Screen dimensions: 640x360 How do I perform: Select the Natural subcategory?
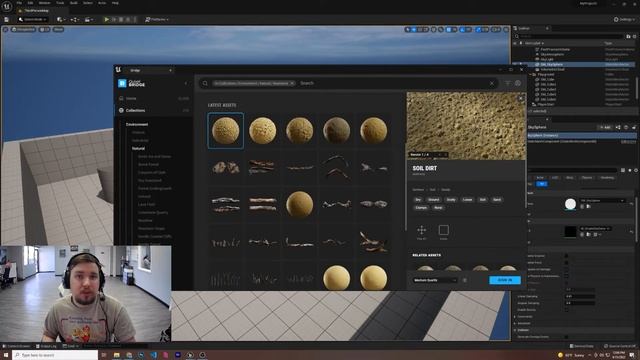pyautogui.click(x=138, y=148)
